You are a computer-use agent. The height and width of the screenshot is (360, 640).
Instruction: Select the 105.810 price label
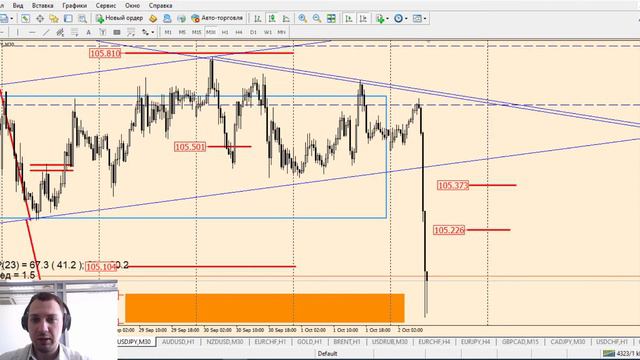tap(105, 53)
